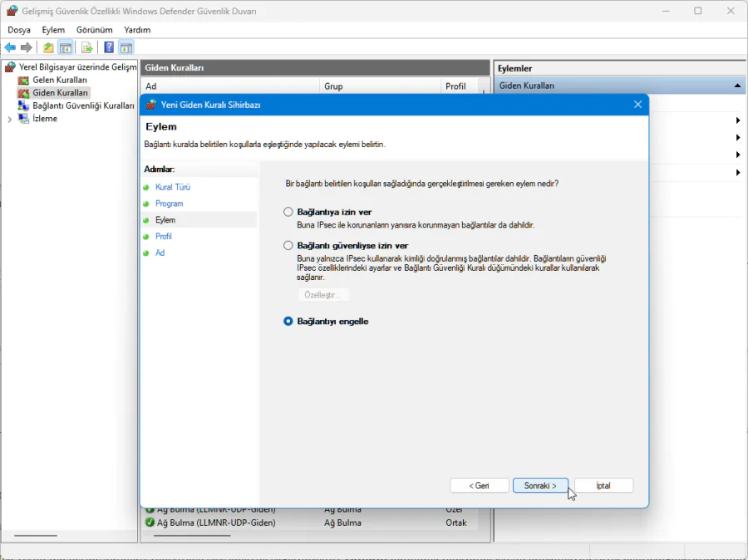748x560 pixels.
Task: Expand the İzleme tree node
Action: tap(10, 119)
